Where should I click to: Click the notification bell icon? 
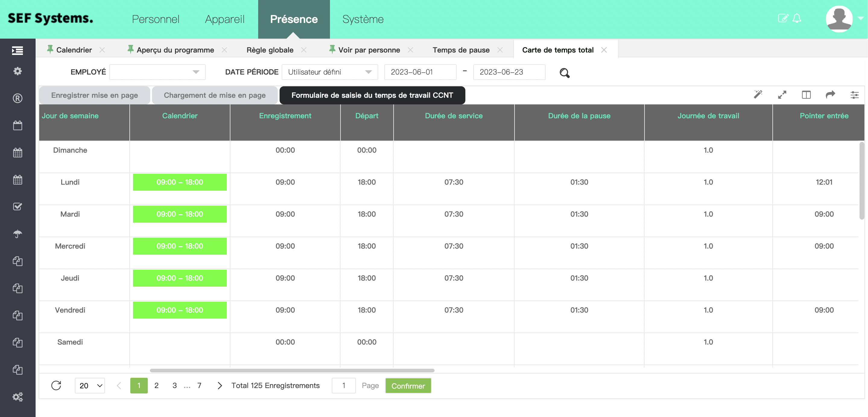click(797, 18)
